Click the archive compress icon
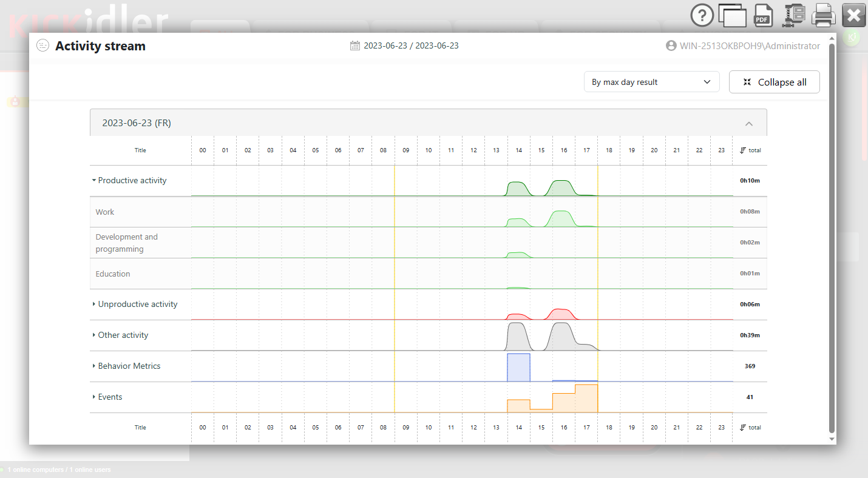The height and width of the screenshot is (478, 868). point(794,15)
